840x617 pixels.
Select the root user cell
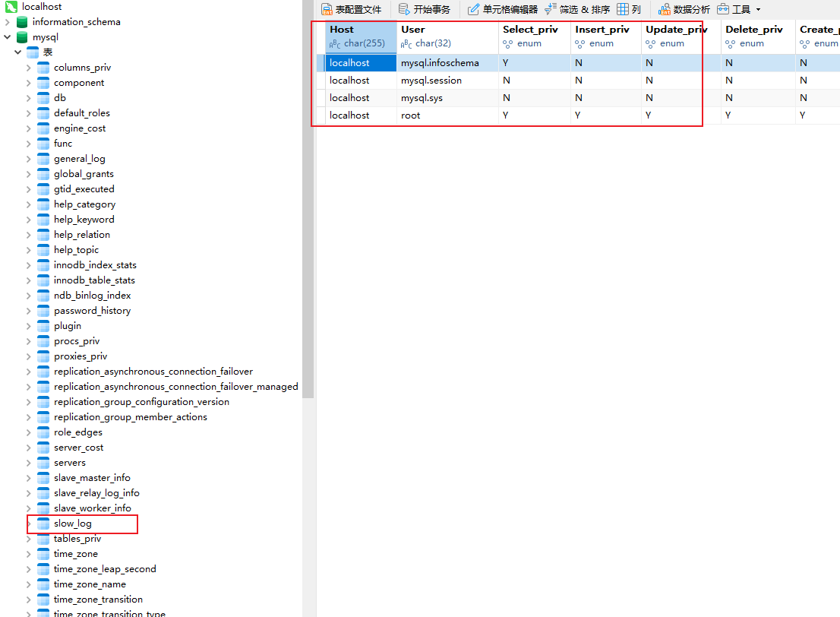click(x=411, y=115)
